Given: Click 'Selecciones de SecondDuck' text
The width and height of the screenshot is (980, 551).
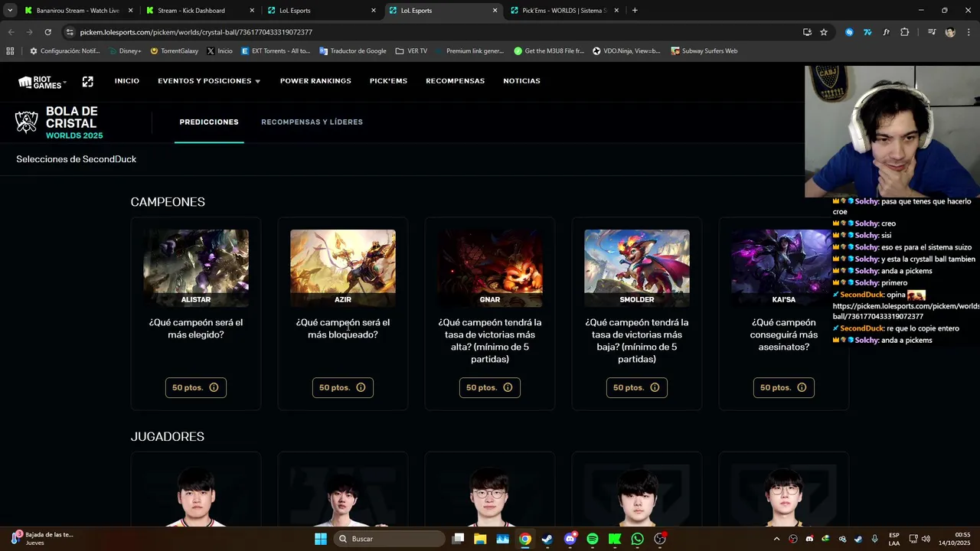Looking at the screenshot, I should point(77,159).
